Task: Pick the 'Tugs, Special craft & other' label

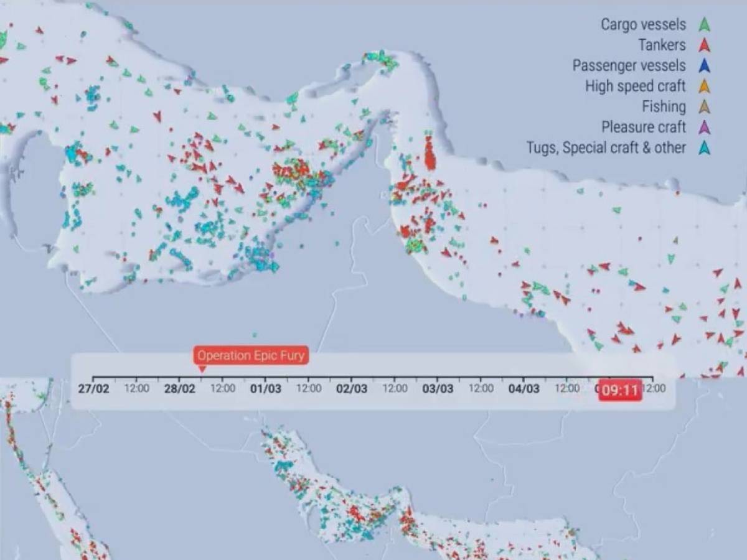Action: pos(606,148)
